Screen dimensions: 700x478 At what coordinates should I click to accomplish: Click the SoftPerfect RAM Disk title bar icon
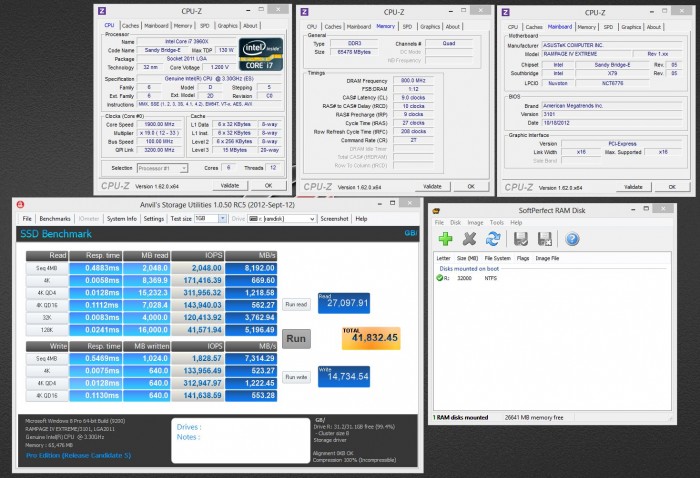437,211
